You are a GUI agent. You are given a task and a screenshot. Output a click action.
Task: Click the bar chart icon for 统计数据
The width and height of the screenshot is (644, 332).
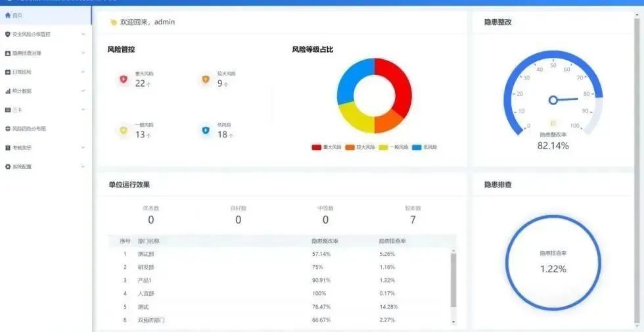(8, 91)
